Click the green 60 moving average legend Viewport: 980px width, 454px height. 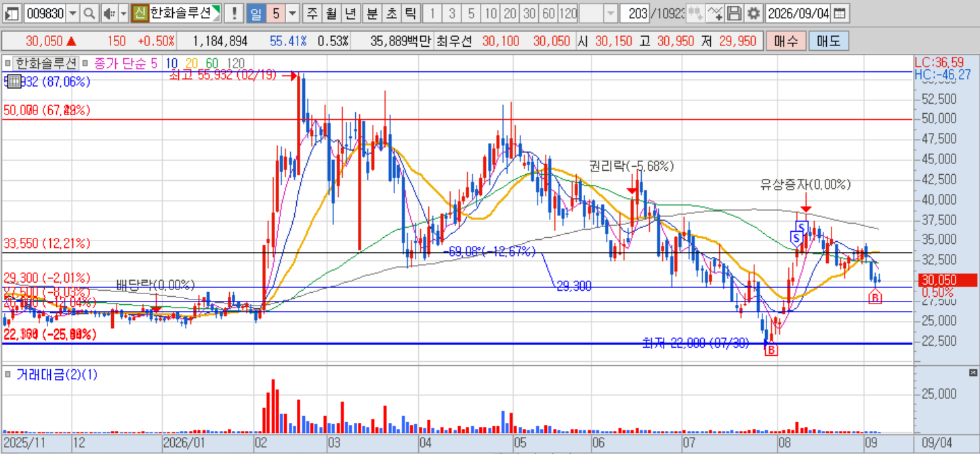(x=212, y=63)
